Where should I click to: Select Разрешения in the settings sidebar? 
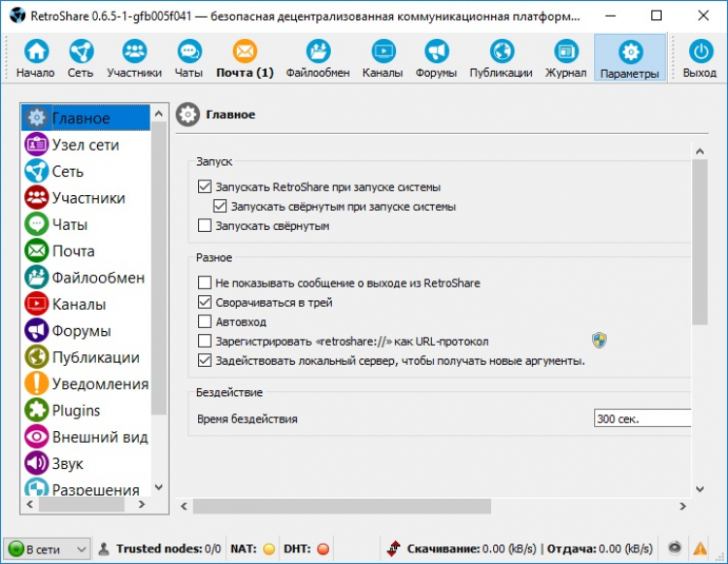(85, 488)
